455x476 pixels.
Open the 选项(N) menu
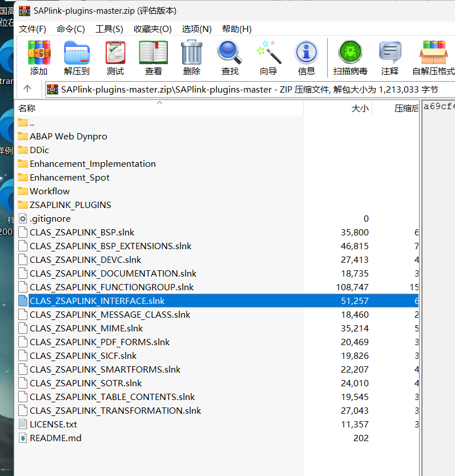(196, 29)
